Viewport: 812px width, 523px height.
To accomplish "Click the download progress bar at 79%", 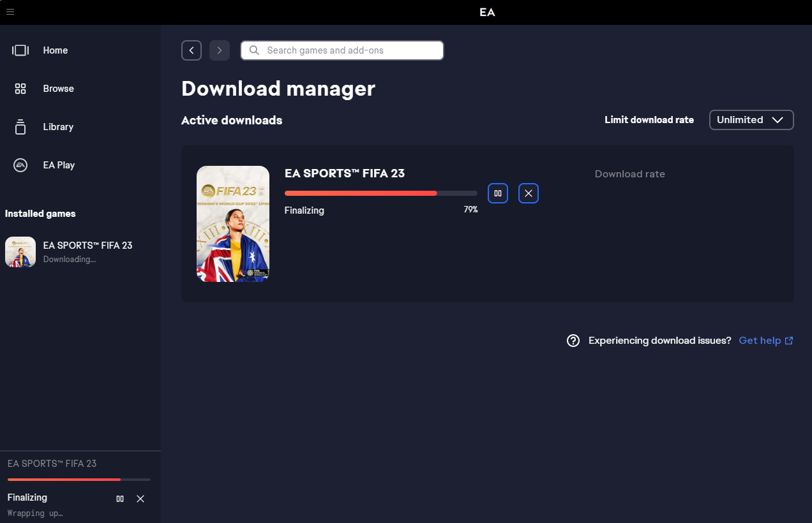I will pyautogui.click(x=381, y=193).
